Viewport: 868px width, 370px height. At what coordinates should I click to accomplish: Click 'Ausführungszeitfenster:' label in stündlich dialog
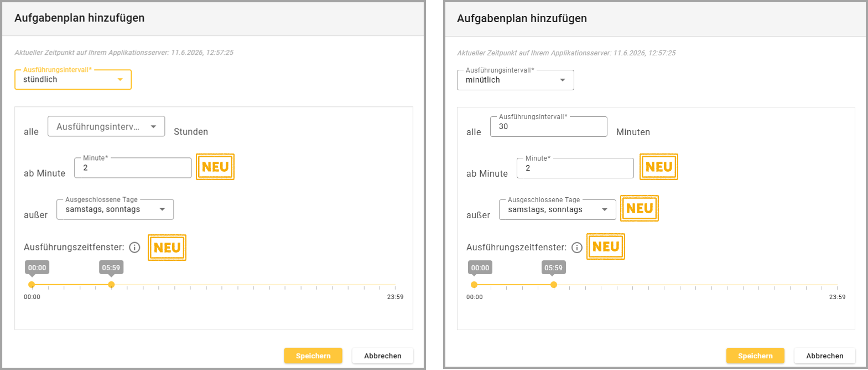point(74,247)
